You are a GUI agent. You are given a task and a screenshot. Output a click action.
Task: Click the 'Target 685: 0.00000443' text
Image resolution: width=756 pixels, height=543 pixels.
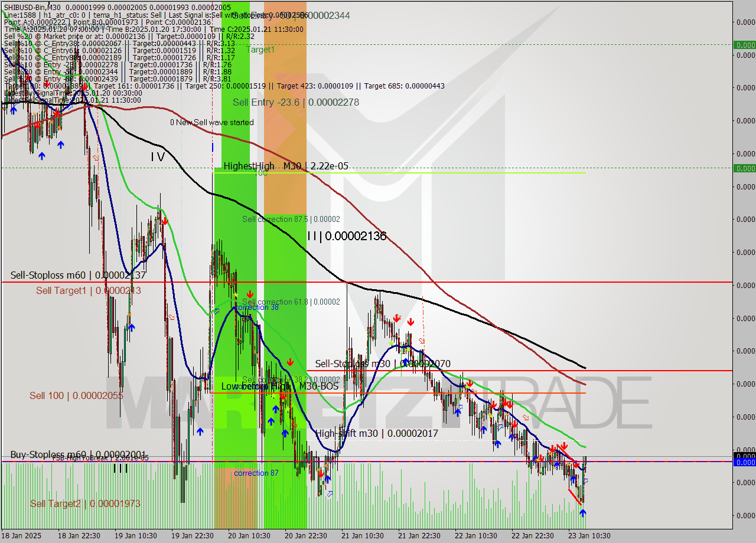405,86
